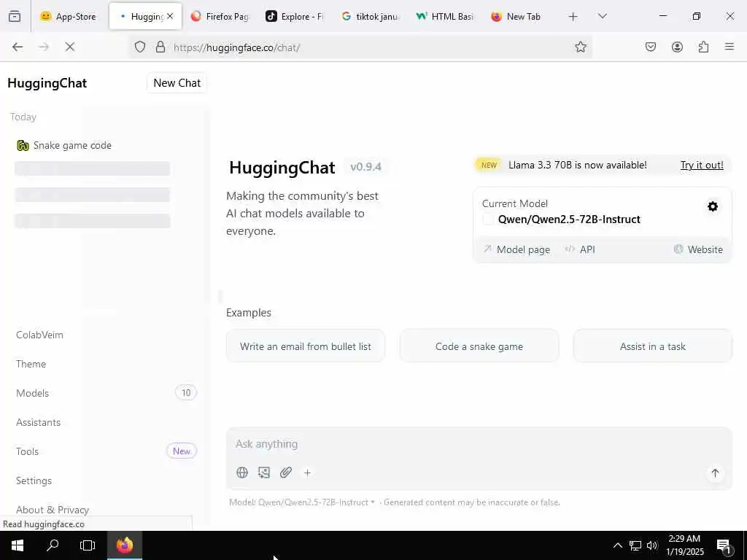Open current model settings gear
Image resolution: width=747 pixels, height=560 pixels.
713,206
